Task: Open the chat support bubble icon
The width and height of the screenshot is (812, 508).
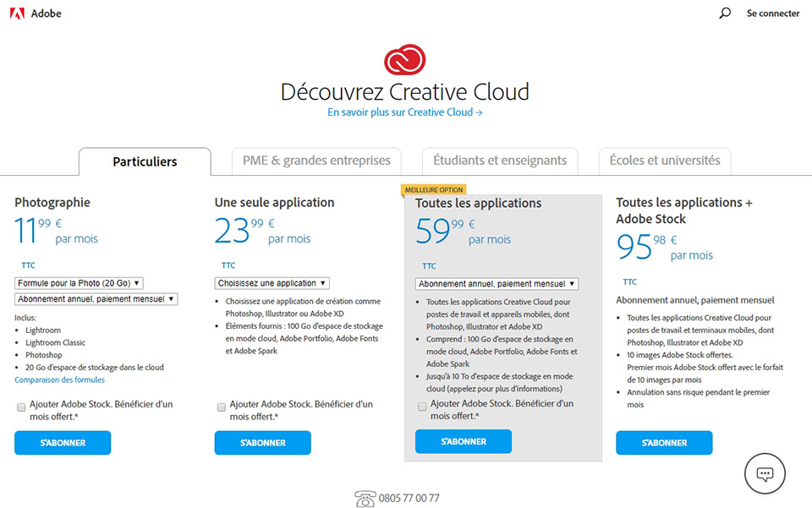Action: click(765, 473)
